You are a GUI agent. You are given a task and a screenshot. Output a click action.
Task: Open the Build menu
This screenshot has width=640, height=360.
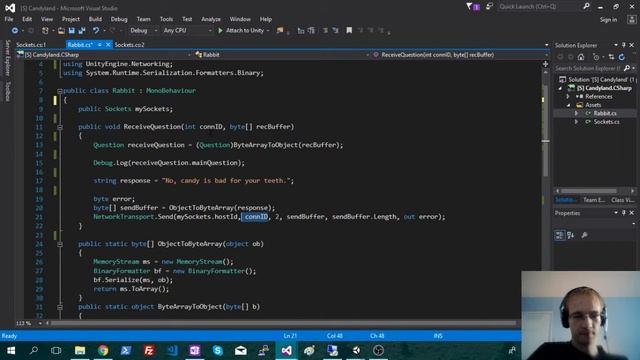pos(95,19)
